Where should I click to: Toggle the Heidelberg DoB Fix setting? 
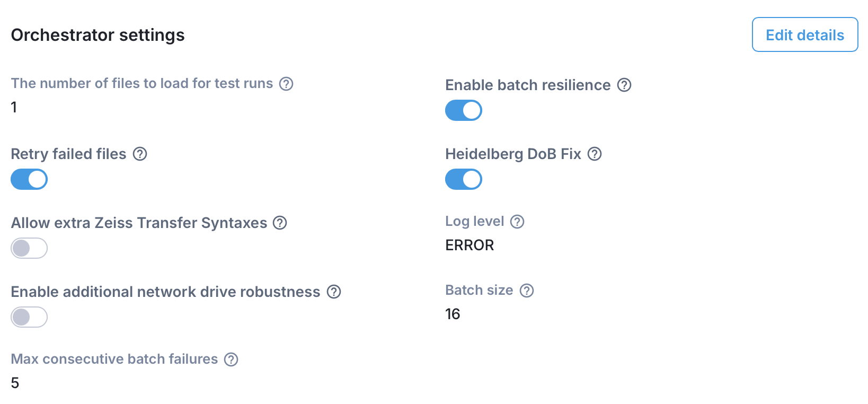[x=464, y=179]
